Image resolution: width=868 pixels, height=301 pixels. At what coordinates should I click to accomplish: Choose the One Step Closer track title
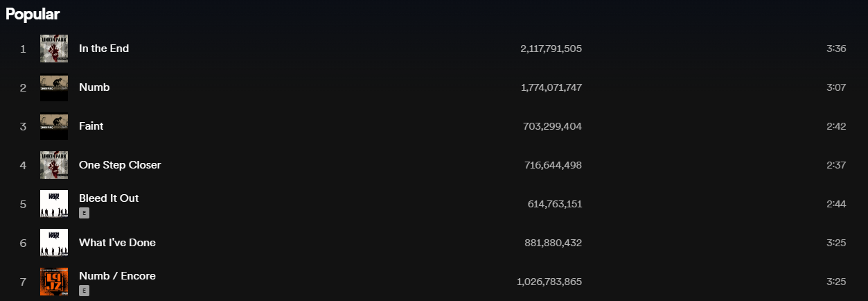point(120,165)
